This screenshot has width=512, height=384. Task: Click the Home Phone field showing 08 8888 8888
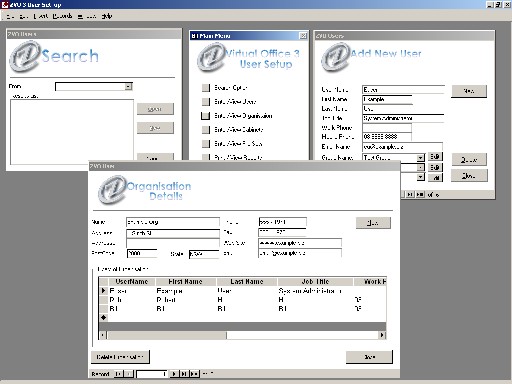tap(387, 137)
